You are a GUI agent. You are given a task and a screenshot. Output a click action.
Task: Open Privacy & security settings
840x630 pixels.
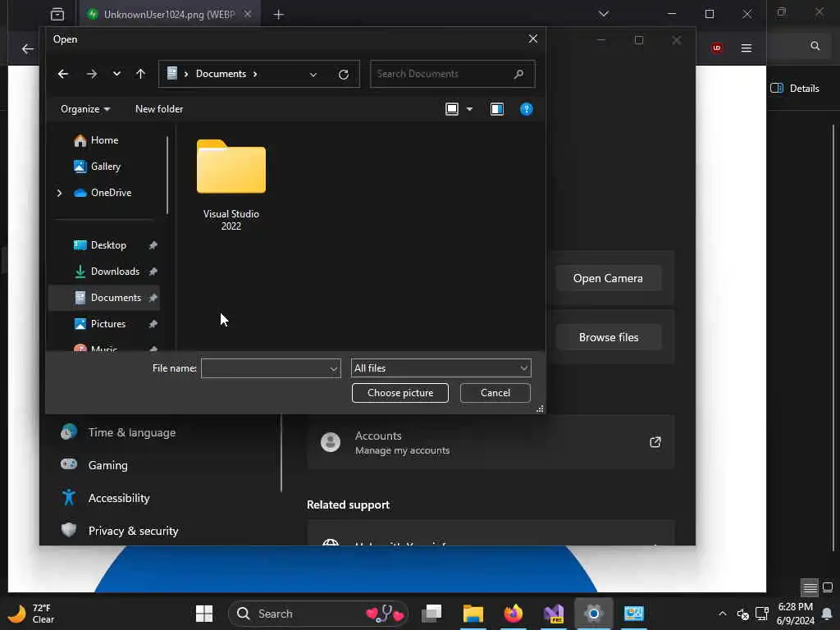point(134,531)
